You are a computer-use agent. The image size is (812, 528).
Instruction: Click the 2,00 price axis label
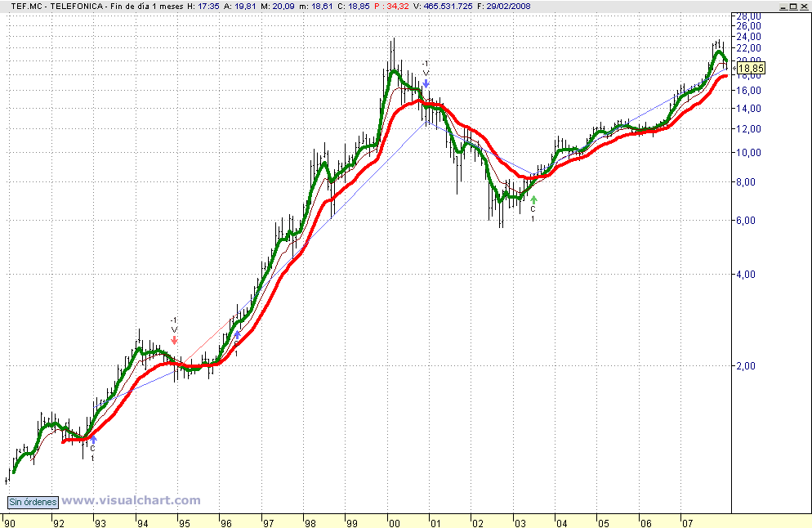coord(746,366)
